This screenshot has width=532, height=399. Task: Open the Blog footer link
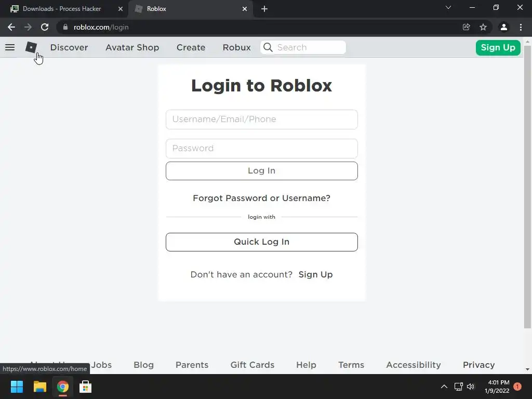point(143,365)
